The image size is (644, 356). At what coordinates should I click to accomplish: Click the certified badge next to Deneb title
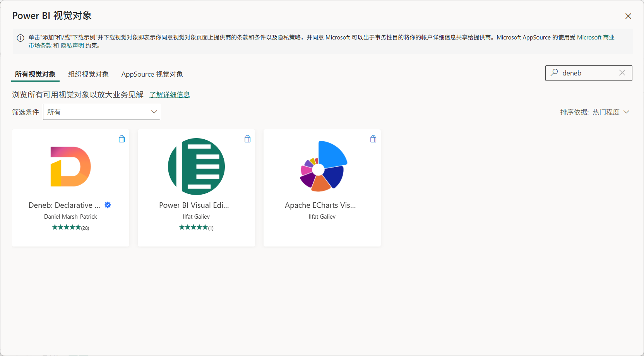coord(108,205)
